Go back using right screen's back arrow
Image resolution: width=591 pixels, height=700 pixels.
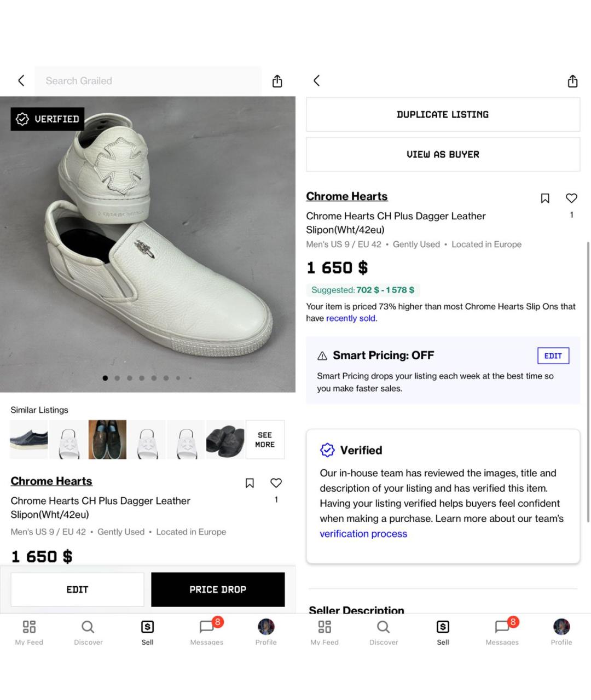(x=316, y=81)
